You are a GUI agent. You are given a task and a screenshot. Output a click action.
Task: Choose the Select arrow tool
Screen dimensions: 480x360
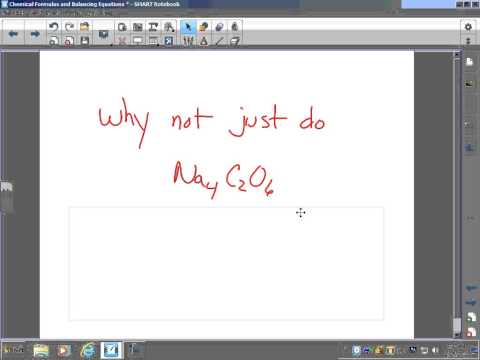pos(188,27)
